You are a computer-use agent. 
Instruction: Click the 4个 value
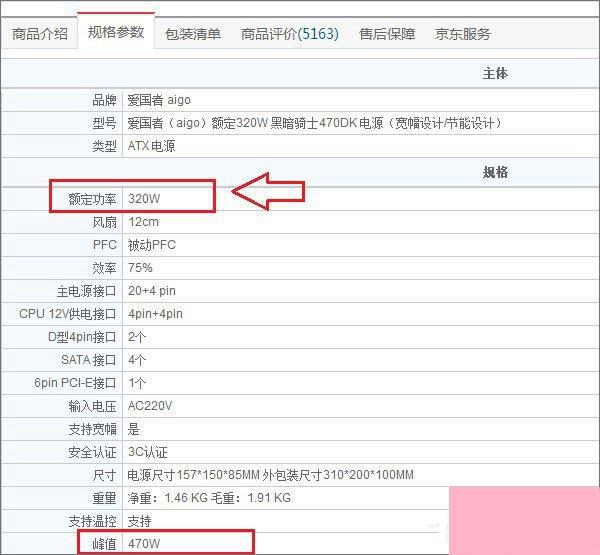[x=137, y=360]
